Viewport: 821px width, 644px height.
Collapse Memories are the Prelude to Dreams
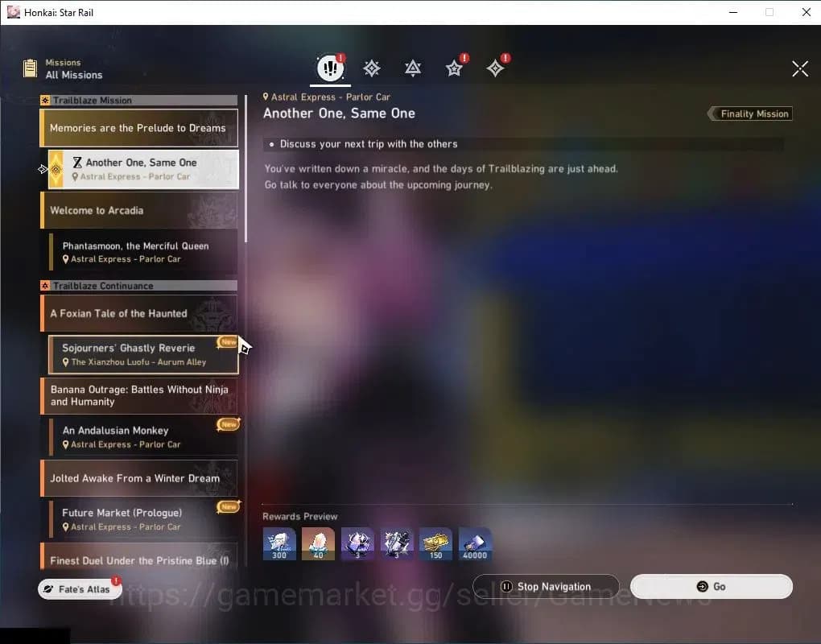click(139, 128)
